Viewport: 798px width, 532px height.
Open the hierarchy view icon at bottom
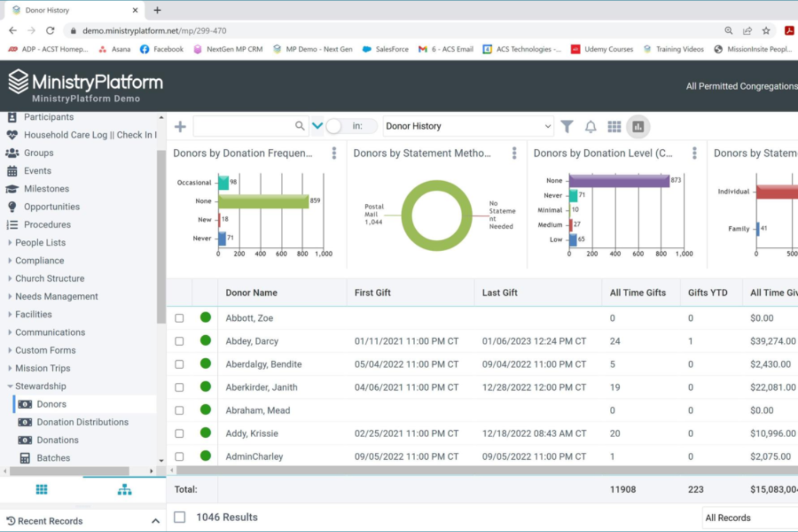(125, 489)
